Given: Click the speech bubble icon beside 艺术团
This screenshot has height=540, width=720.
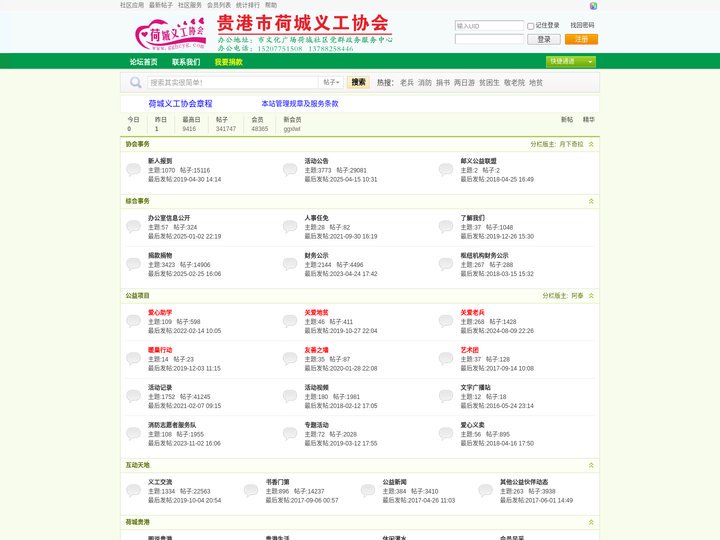Looking at the screenshot, I should (x=446, y=359).
